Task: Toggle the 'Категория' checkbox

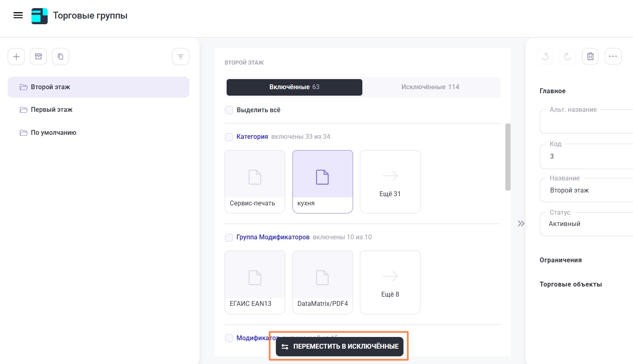Action: [229, 137]
